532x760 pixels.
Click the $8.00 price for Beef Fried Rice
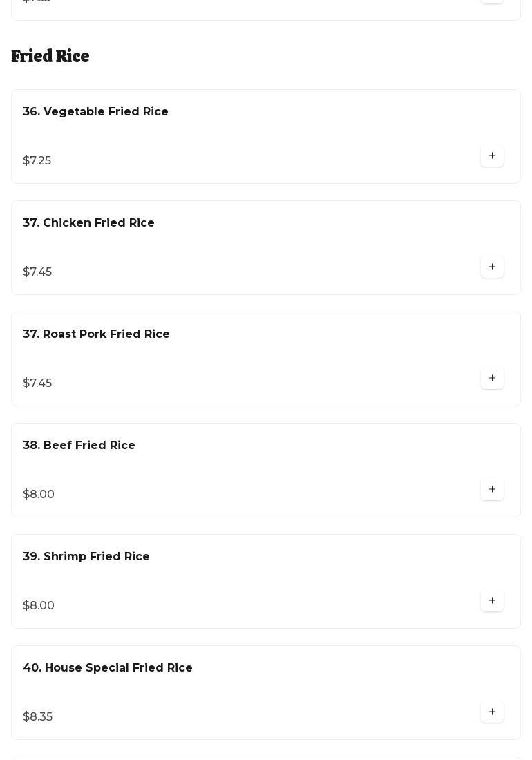(39, 495)
